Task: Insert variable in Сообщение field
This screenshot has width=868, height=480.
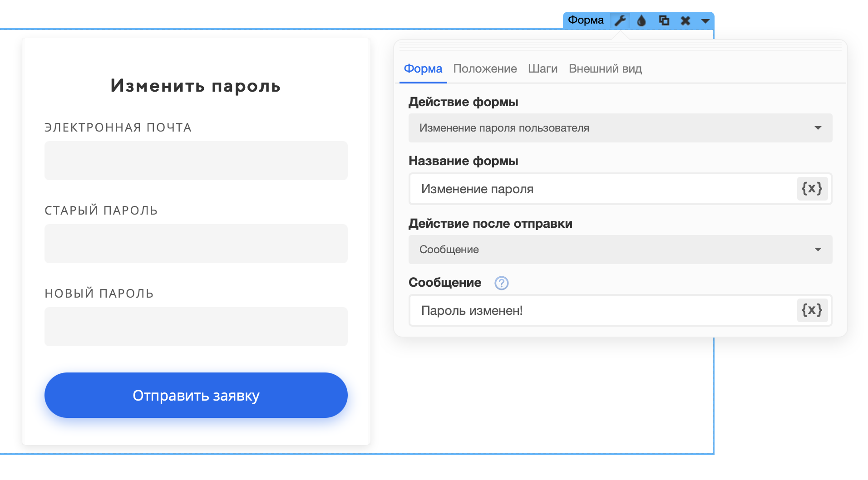Action: (x=812, y=310)
